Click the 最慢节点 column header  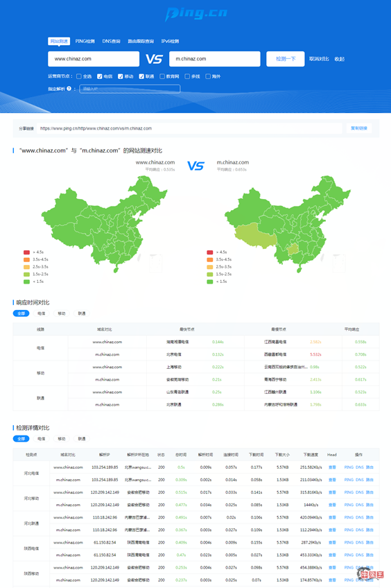(x=279, y=329)
